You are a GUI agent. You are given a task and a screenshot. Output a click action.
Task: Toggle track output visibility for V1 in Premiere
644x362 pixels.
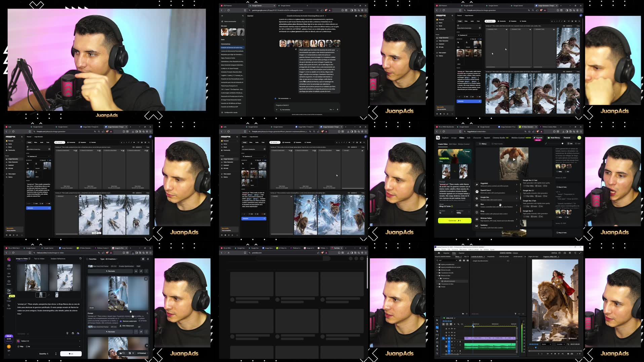pyautogui.click(x=455, y=338)
